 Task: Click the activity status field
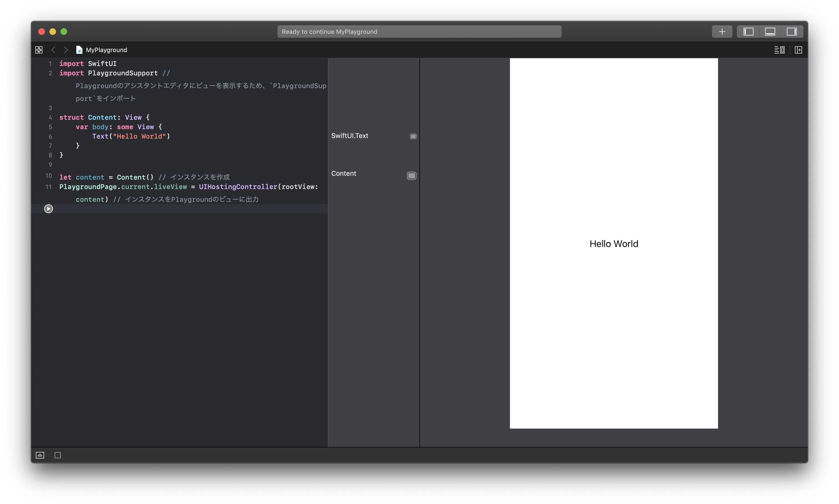(x=419, y=32)
